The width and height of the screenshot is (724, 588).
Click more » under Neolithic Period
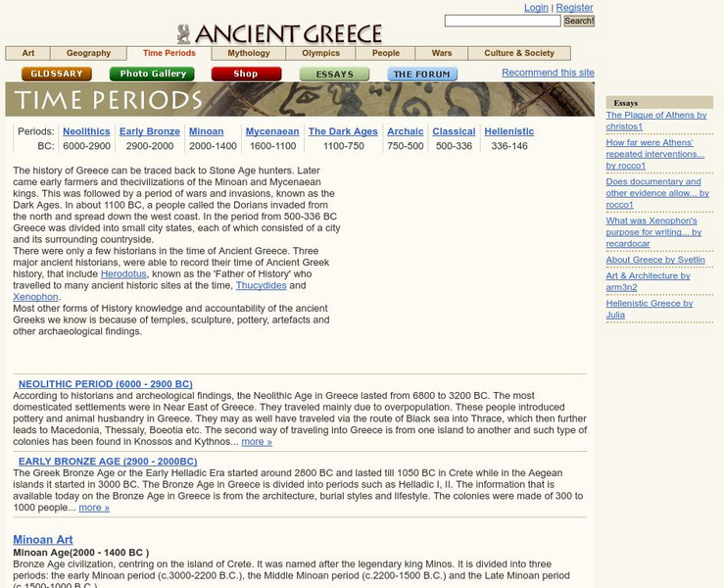tap(257, 442)
